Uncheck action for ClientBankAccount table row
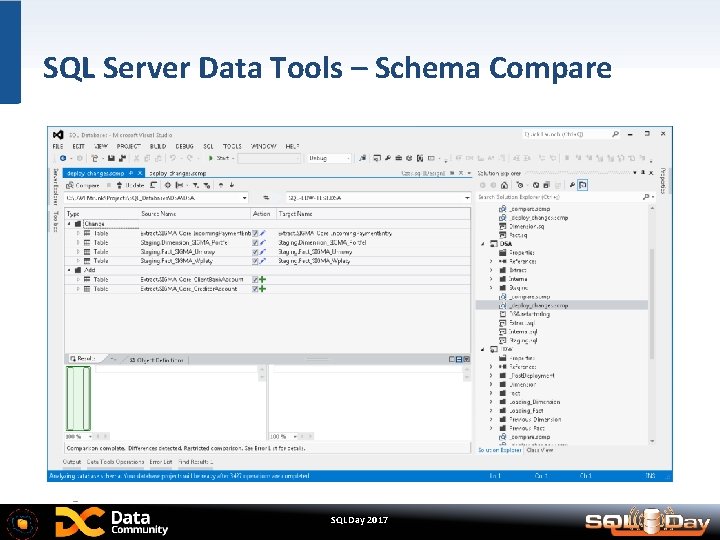 pyautogui.click(x=255, y=280)
